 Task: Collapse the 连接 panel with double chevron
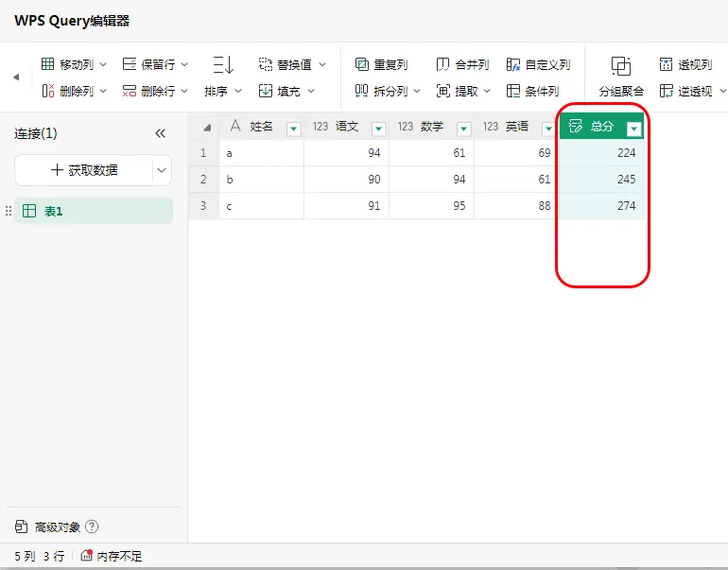(x=160, y=133)
